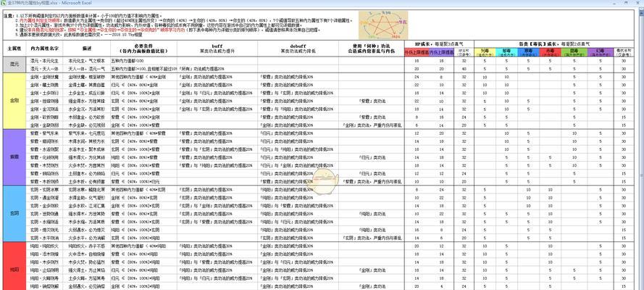Screen dimensions: 644x290
Task: Click the 各类【毒抗】成长 group header
Action: pyautogui.click(x=554, y=43)
